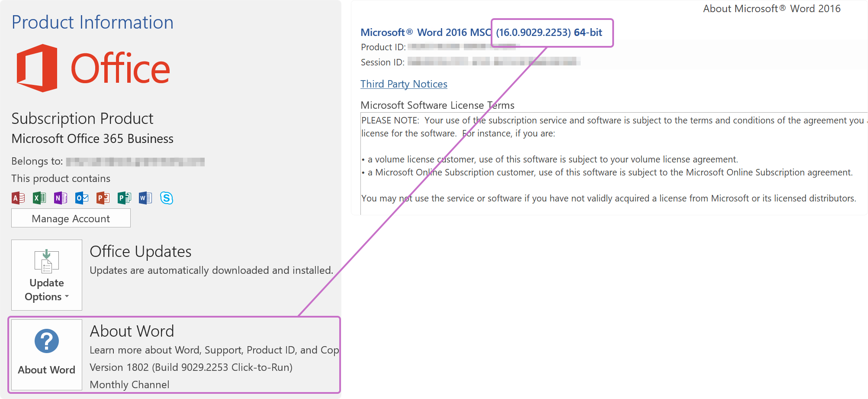Click the Microsoft Software License Terms heading
Image resolution: width=868 pixels, height=399 pixels.
pos(437,105)
